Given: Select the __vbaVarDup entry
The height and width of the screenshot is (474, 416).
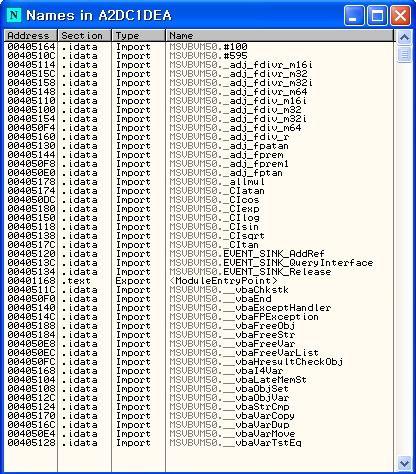Looking at the screenshot, I should tap(199, 425).
